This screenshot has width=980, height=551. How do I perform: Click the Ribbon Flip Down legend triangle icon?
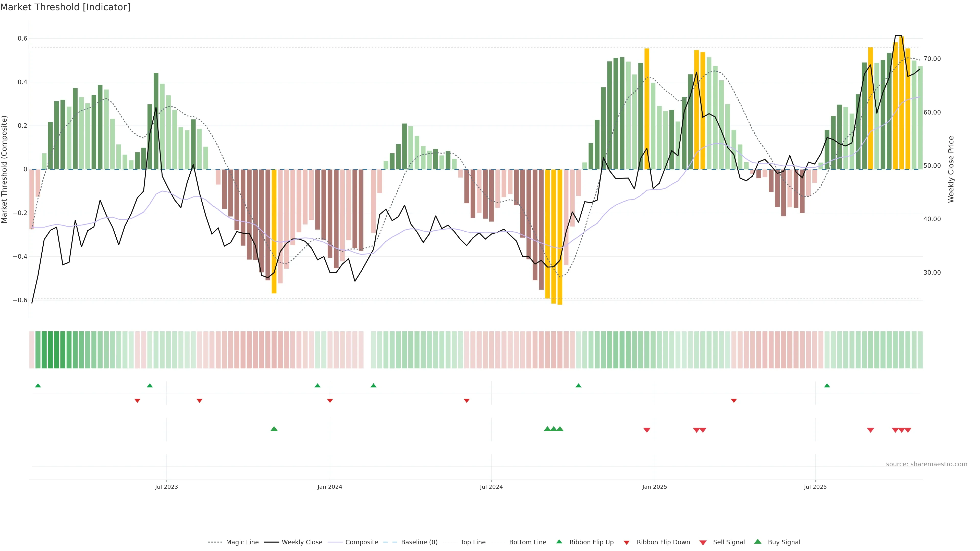(x=627, y=542)
